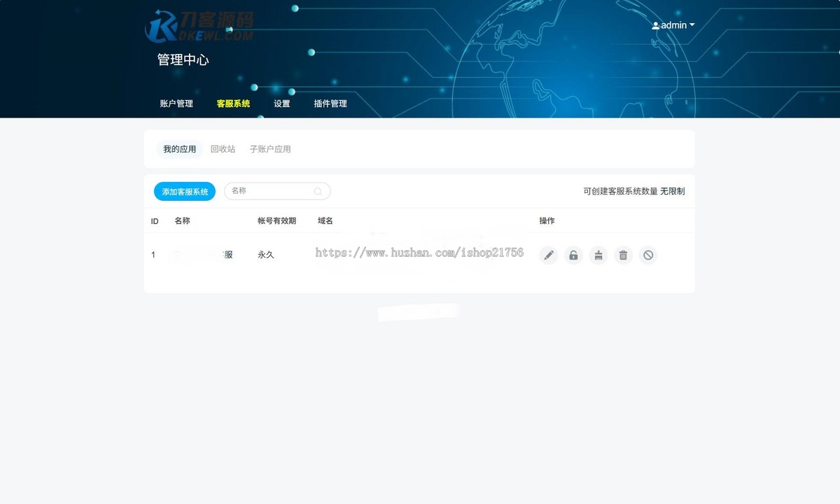Click the user avatar icon beside admin

coord(655,26)
